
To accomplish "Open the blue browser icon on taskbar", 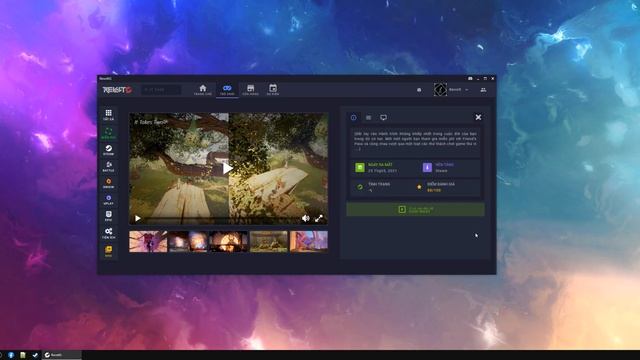I will click(11, 355).
